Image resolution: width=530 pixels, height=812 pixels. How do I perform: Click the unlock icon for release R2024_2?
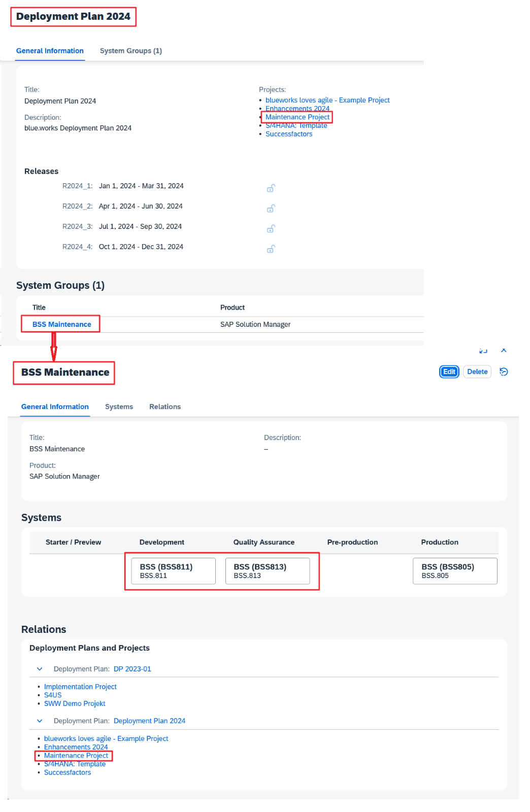pyautogui.click(x=271, y=209)
